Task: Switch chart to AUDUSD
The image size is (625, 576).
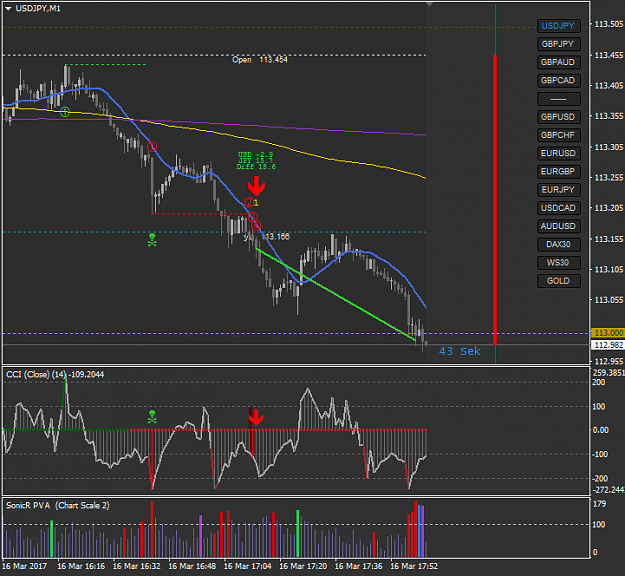Action: pos(558,226)
